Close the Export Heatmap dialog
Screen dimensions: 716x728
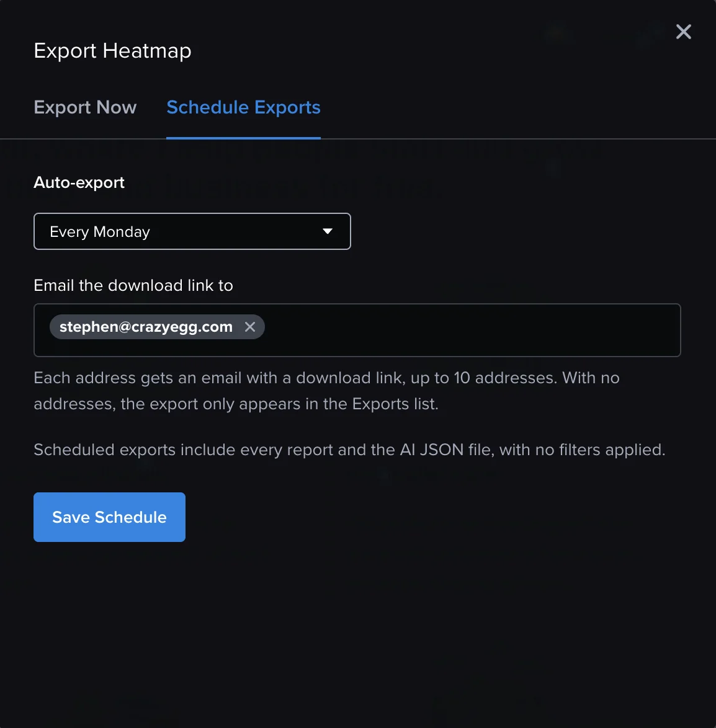point(684,32)
